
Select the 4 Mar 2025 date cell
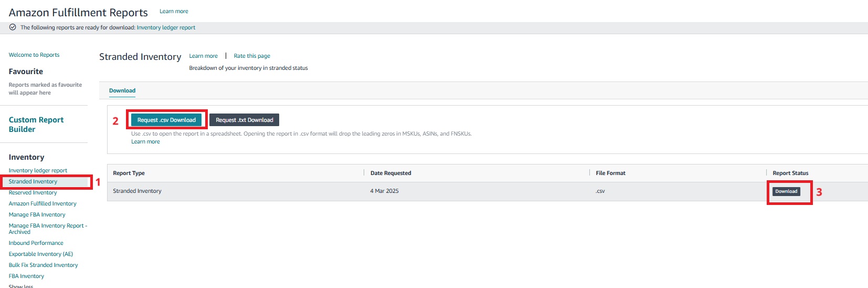(x=385, y=191)
